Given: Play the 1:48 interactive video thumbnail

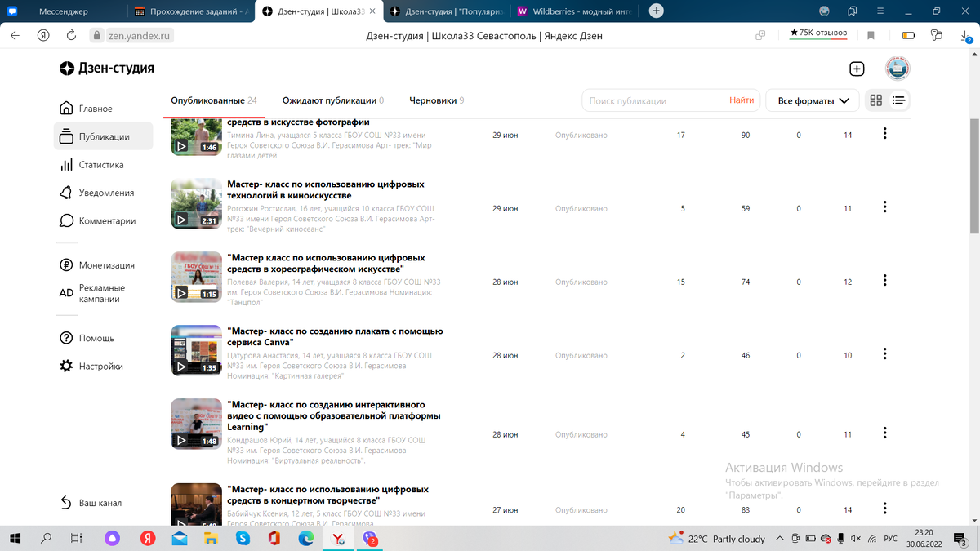Looking at the screenshot, I should (196, 424).
